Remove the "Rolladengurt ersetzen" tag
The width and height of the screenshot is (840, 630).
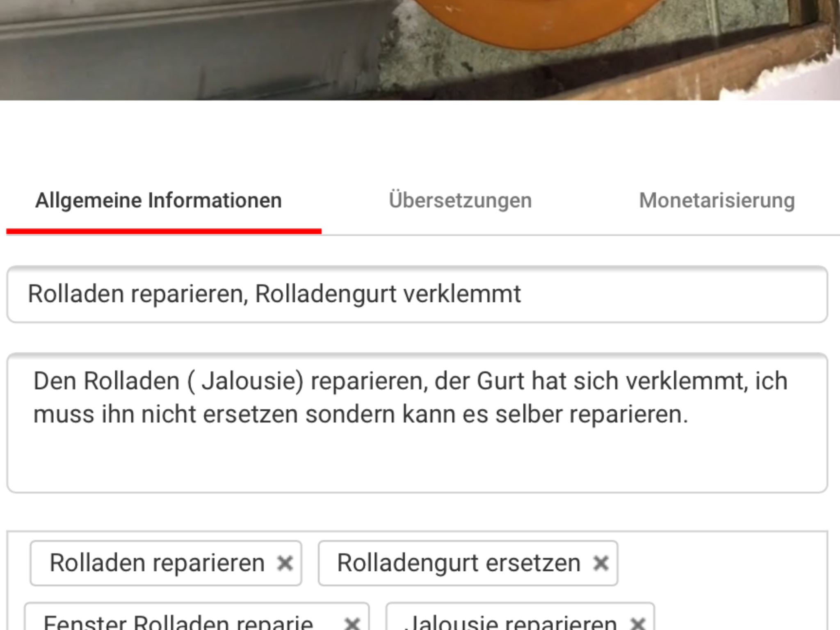click(x=600, y=563)
